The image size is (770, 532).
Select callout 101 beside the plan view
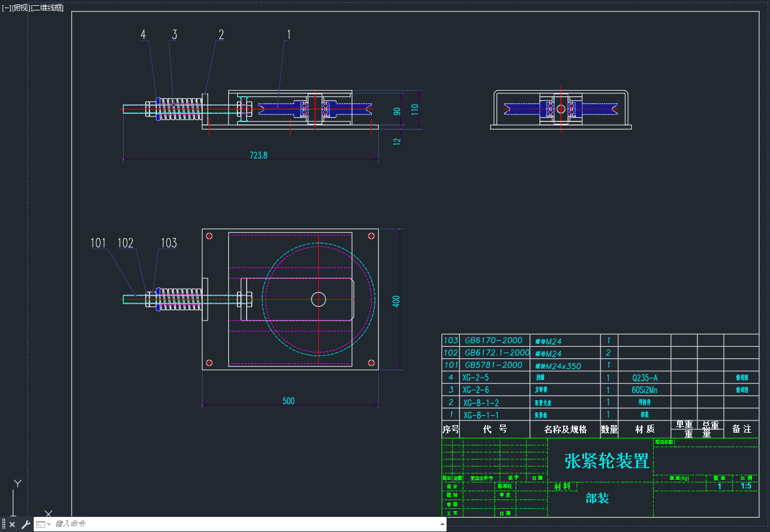pos(98,243)
